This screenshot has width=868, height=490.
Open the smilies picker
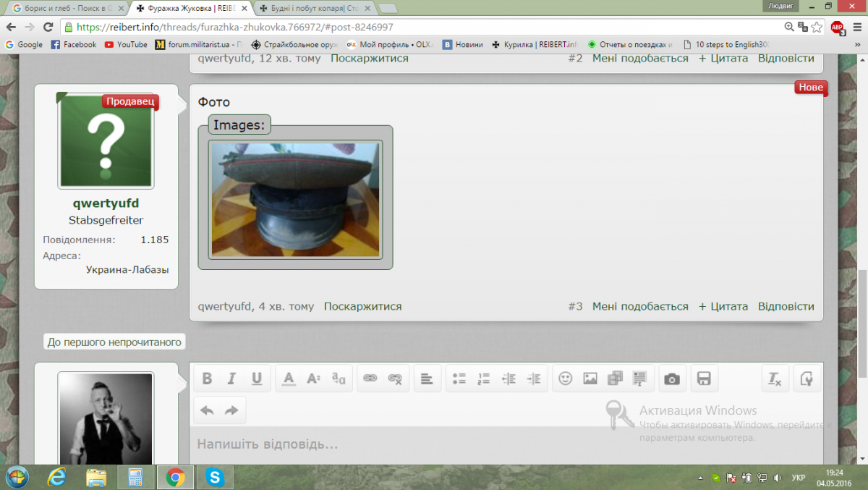566,379
